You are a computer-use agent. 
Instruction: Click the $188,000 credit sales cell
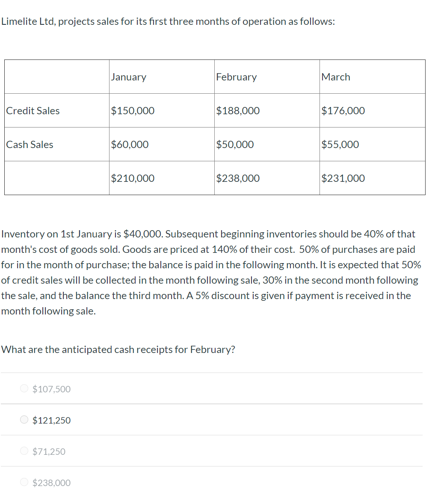(x=238, y=110)
